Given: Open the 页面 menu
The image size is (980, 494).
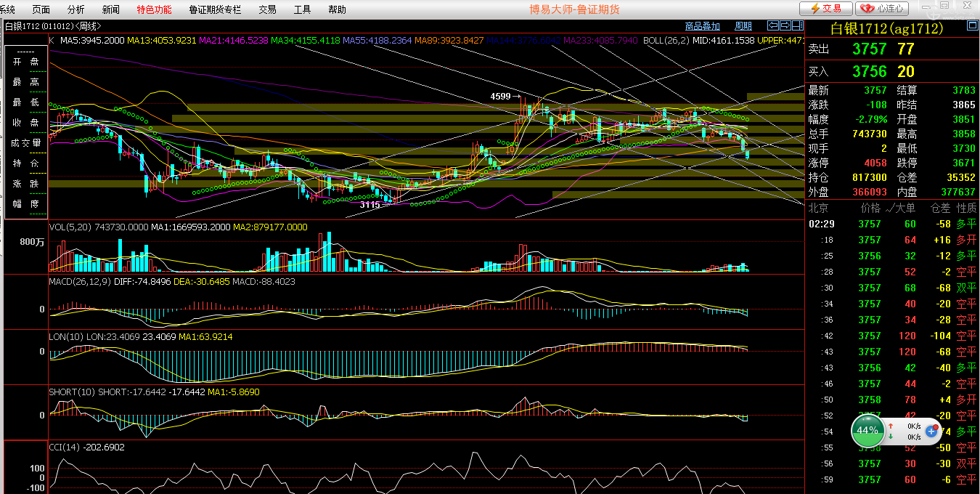Looking at the screenshot, I should pos(41,9).
